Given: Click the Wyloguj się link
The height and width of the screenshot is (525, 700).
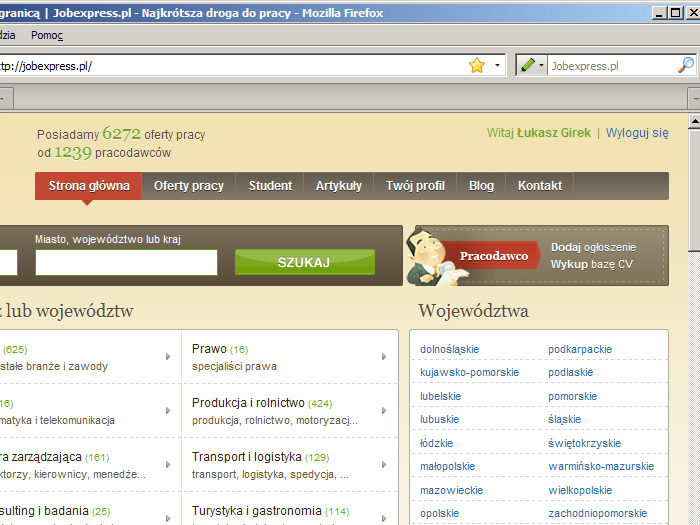Looking at the screenshot, I should 637,133.
